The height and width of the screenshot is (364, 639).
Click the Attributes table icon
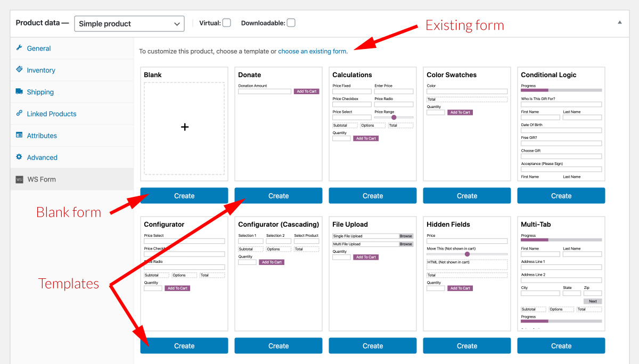pos(19,135)
